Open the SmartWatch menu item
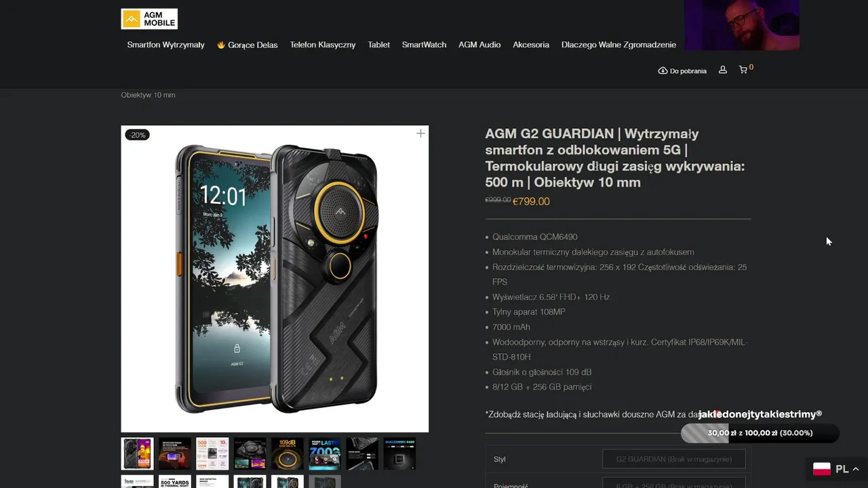This screenshot has height=488, width=868. coord(424,45)
